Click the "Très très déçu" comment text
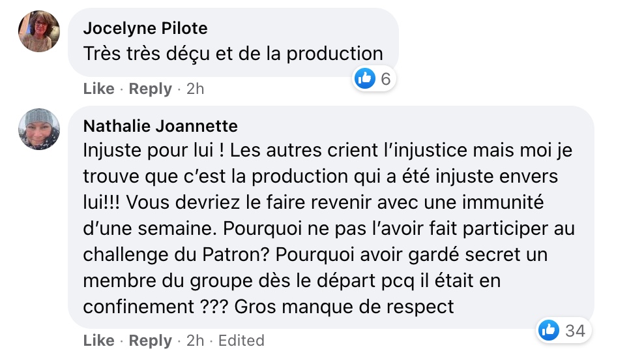The image size is (644, 351). pyautogui.click(x=233, y=53)
